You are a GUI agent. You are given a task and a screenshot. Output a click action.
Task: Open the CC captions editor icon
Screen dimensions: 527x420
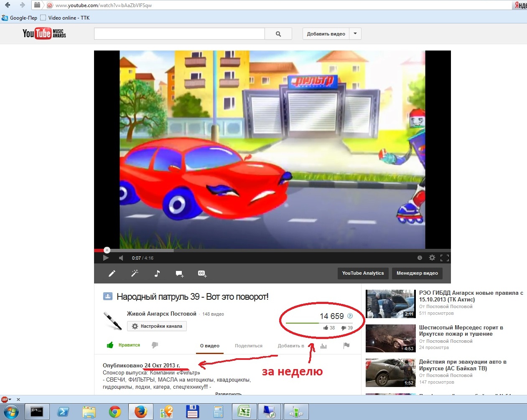pos(202,273)
